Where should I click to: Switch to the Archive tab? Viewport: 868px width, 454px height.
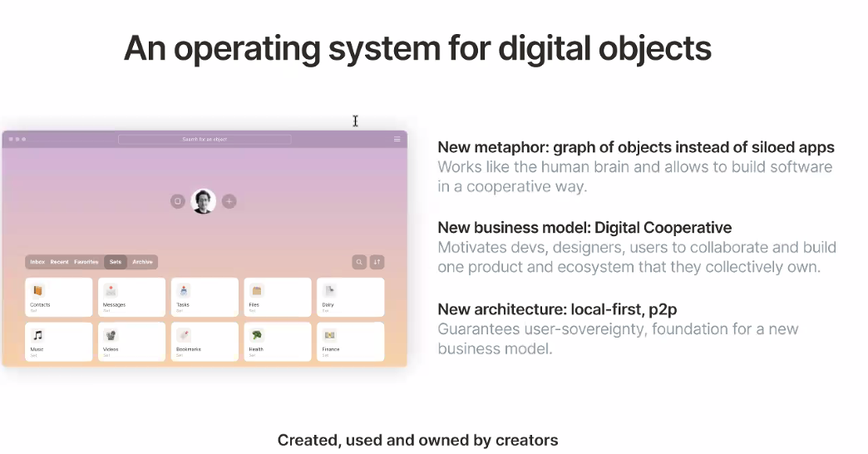point(142,262)
